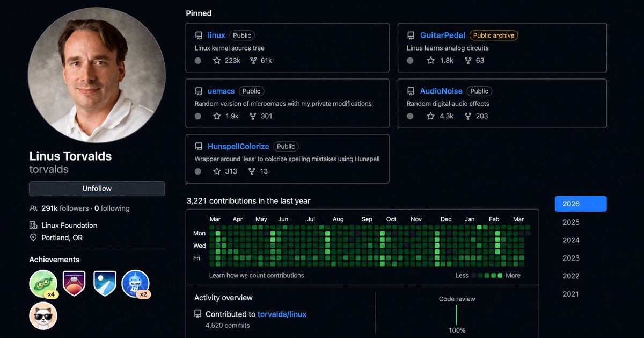Open the uemacs repository link
The height and width of the screenshot is (338, 644).
[x=221, y=91]
